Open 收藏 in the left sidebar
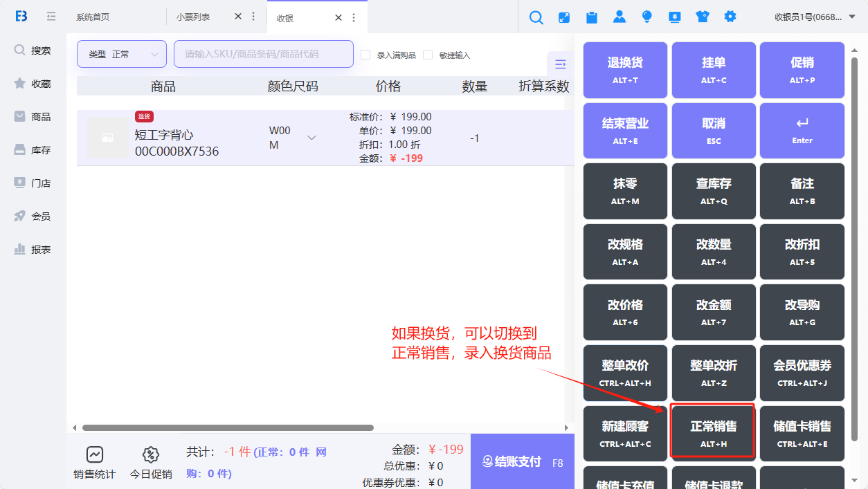The height and width of the screenshot is (489, 868). click(33, 84)
